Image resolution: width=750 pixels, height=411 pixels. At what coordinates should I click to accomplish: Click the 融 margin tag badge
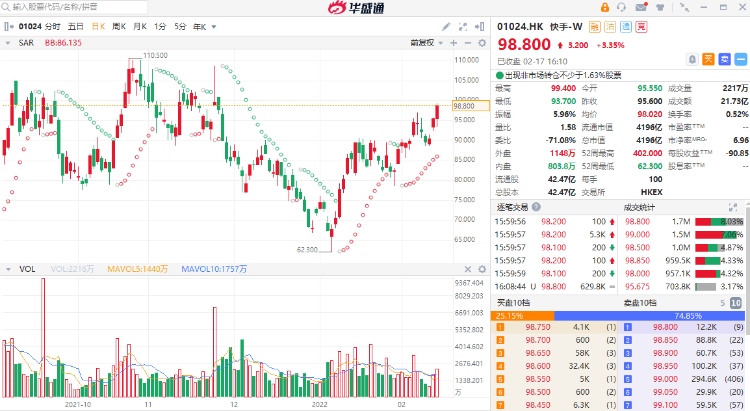click(594, 25)
